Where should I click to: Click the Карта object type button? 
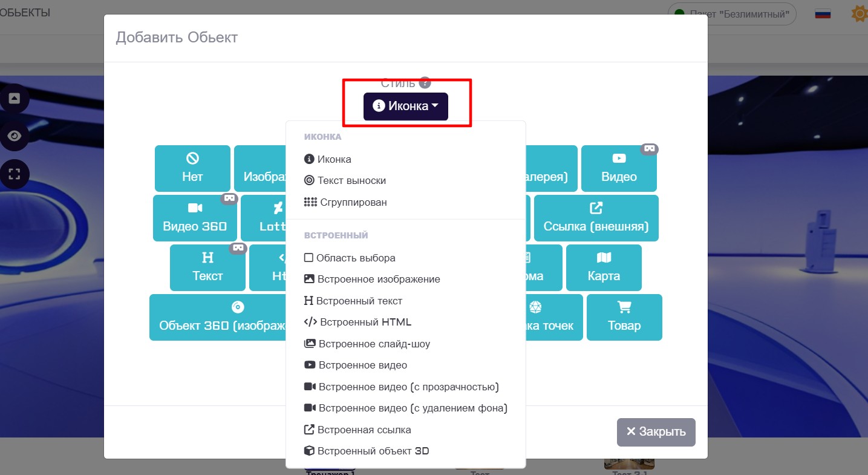pyautogui.click(x=604, y=267)
